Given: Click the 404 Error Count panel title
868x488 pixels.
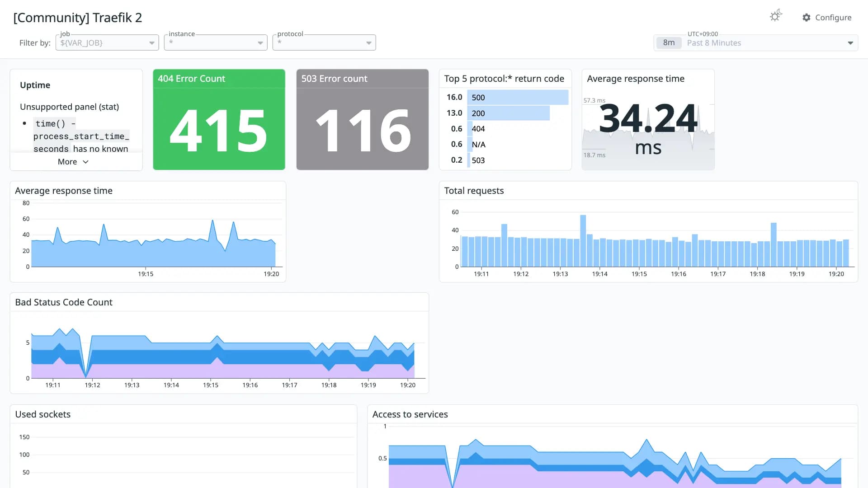Looking at the screenshot, I should [x=191, y=79].
